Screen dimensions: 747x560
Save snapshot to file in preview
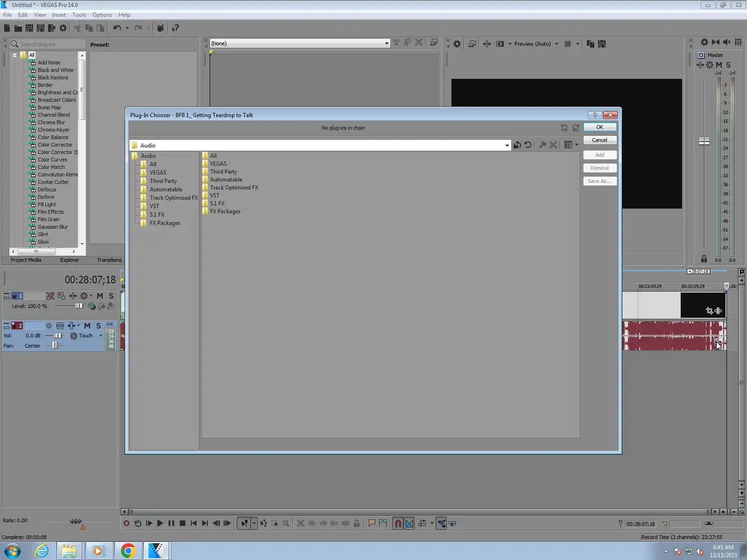point(602,44)
